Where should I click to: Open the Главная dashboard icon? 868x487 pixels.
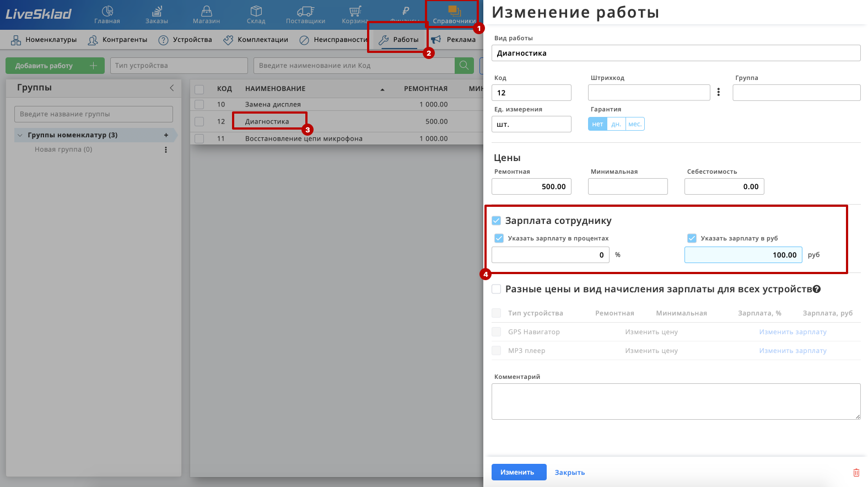pos(107,10)
